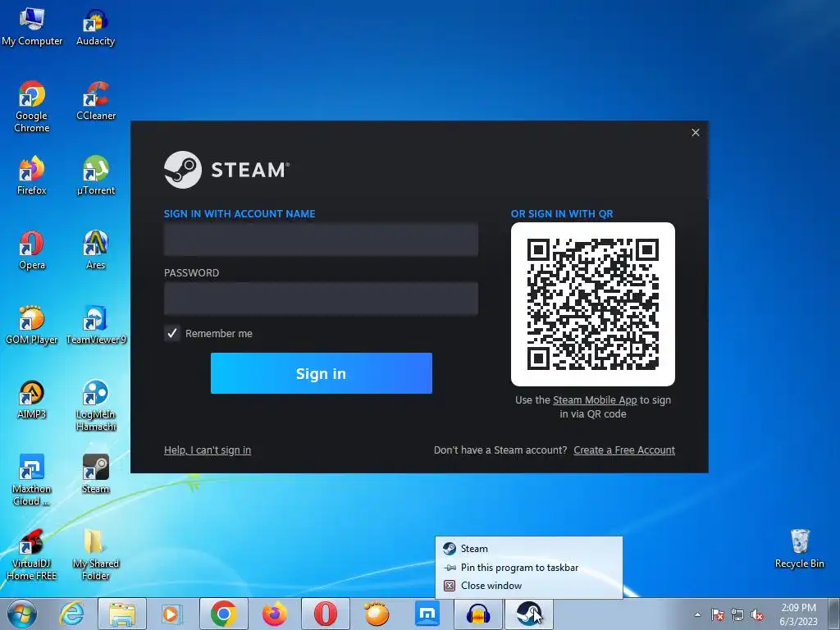
Task: Open Action Center flag in system tray
Action: click(x=717, y=614)
